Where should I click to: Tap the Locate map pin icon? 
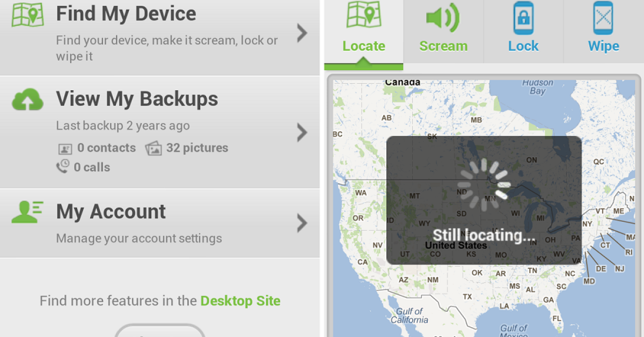click(363, 14)
